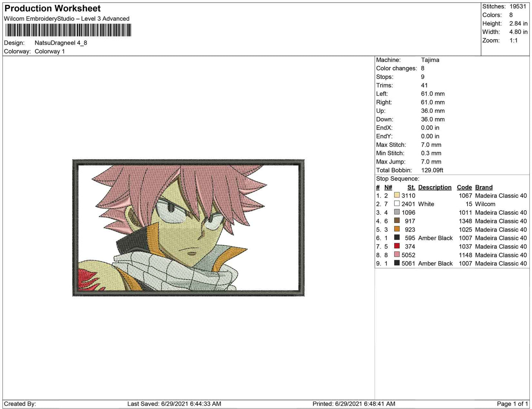This screenshot has height=409, width=532.
Task: Click the 'Stop Sequence:' heading
Action: (x=398, y=179)
